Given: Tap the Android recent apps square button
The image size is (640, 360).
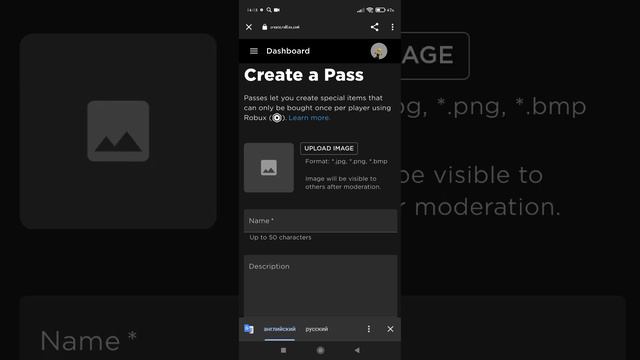Looking at the screenshot, I should (283, 350).
